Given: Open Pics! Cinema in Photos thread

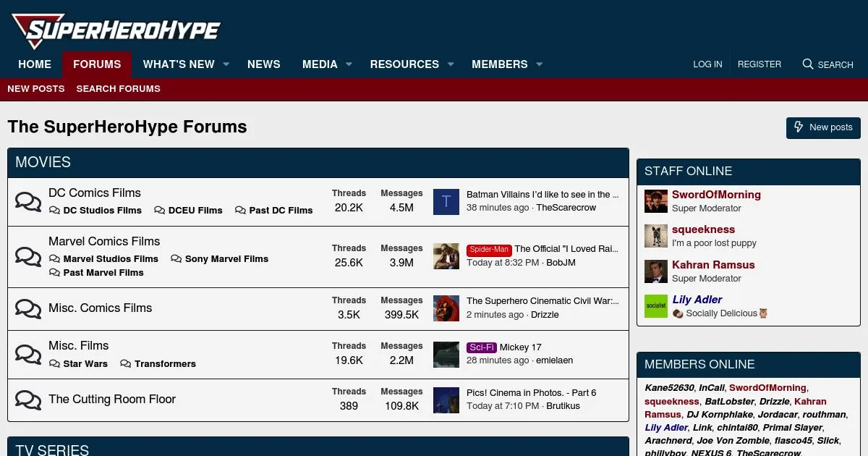Looking at the screenshot, I should coord(532,393).
